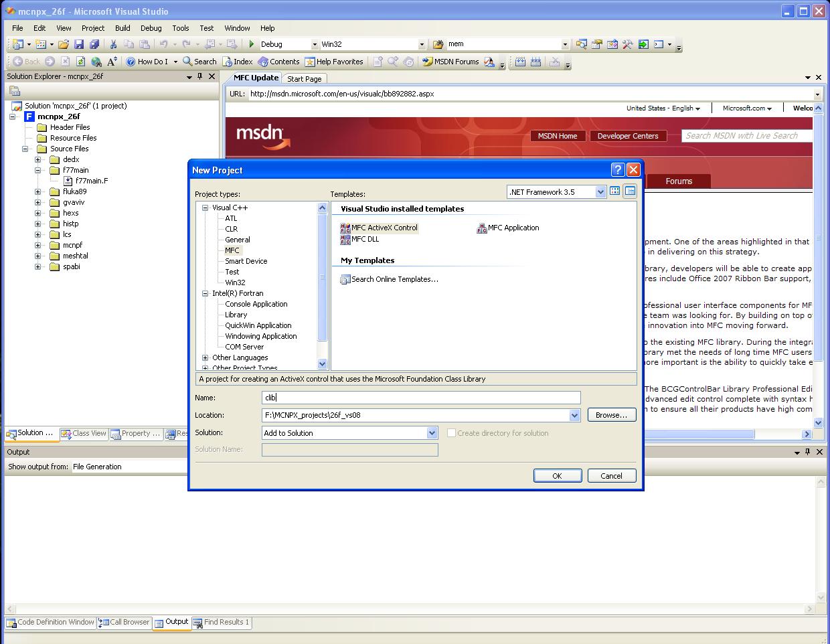
Task: Open the Tools menu
Action: (181, 28)
